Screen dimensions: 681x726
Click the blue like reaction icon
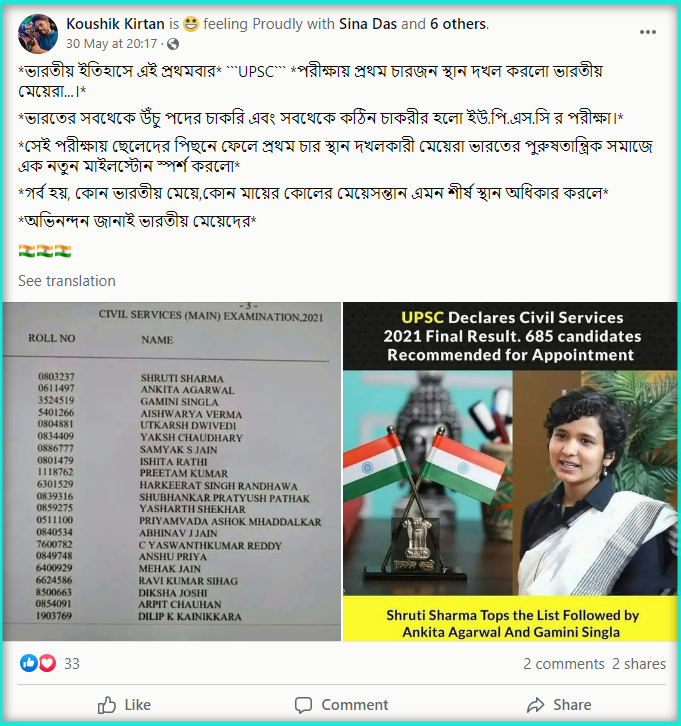(x=28, y=663)
